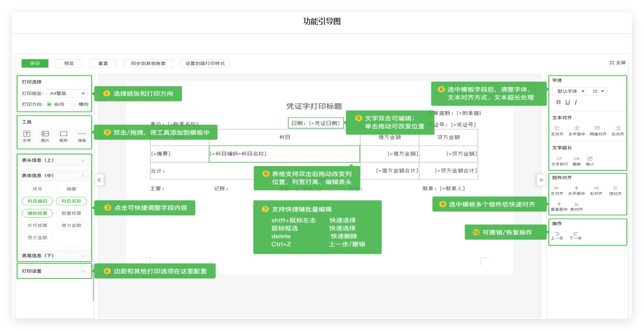Viewport: 644px width, 331px height.
Task: Select 纵向 portrait print direction
Action: coord(49,104)
